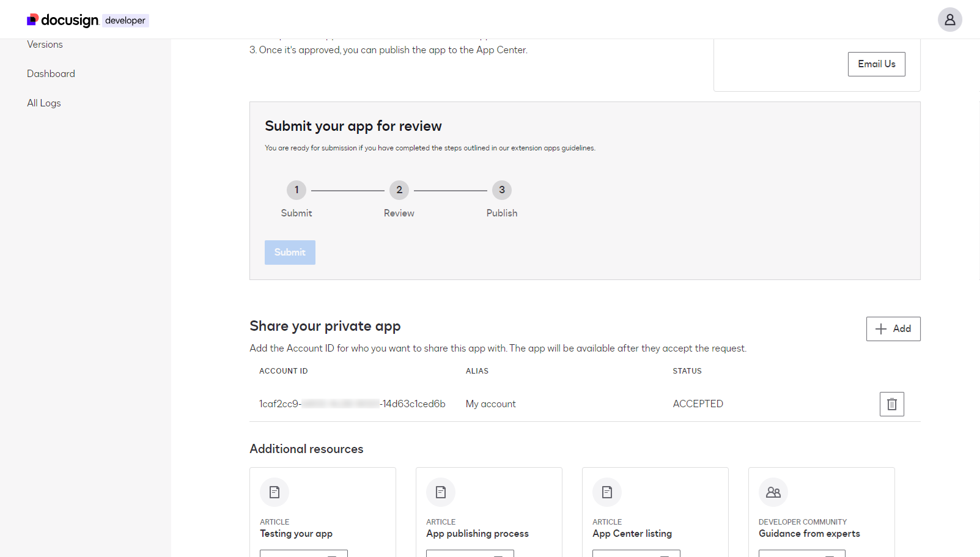Click the Share your private app heading
Screen dimensions: 980x557
click(325, 326)
